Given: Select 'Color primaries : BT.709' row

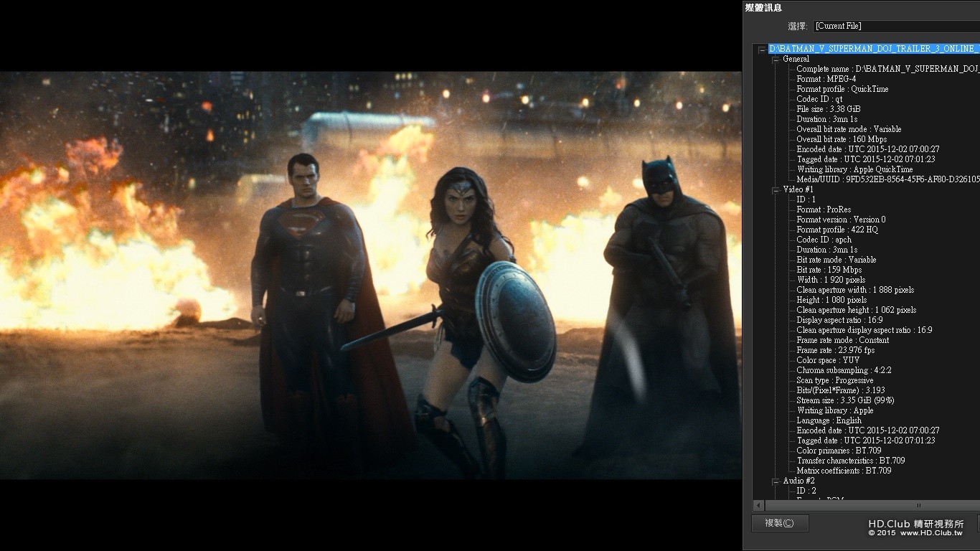Looking at the screenshot, I should [x=839, y=451].
